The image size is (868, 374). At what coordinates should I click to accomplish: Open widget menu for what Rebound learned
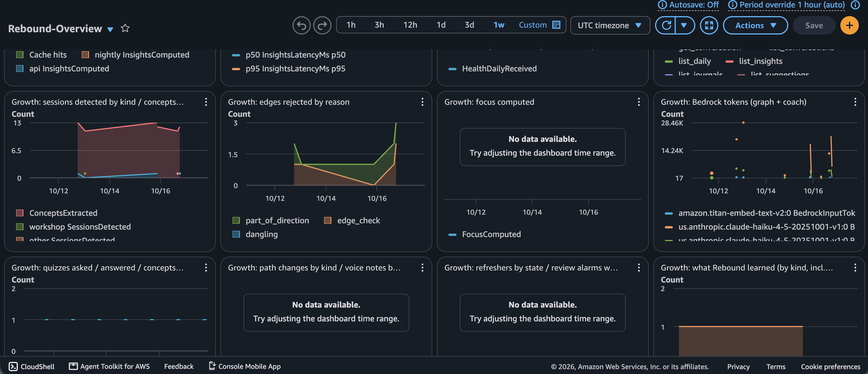pos(855,268)
